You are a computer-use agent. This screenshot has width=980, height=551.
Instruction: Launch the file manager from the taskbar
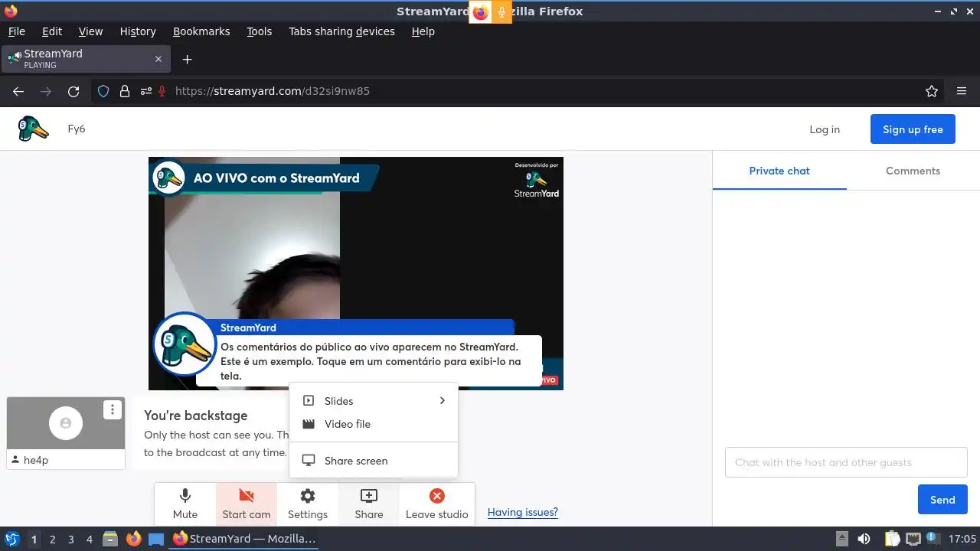[110, 539]
